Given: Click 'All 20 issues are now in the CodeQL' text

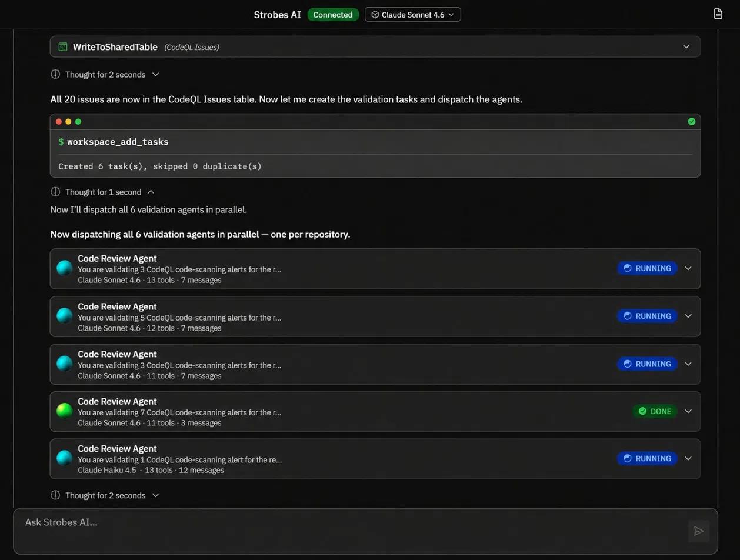Looking at the screenshot, I should point(286,99).
